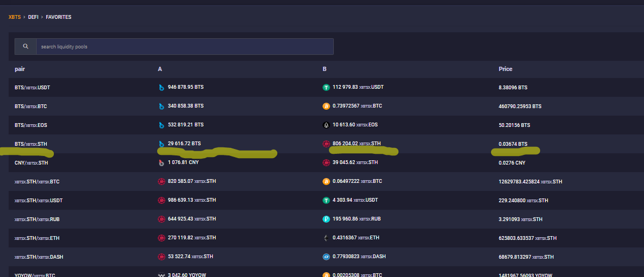
Task: Select the 946 878.95 BTS amount
Action: point(186,87)
